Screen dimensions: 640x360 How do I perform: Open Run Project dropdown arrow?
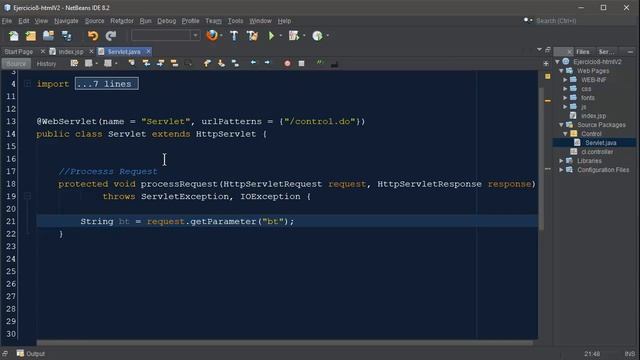coord(281,36)
